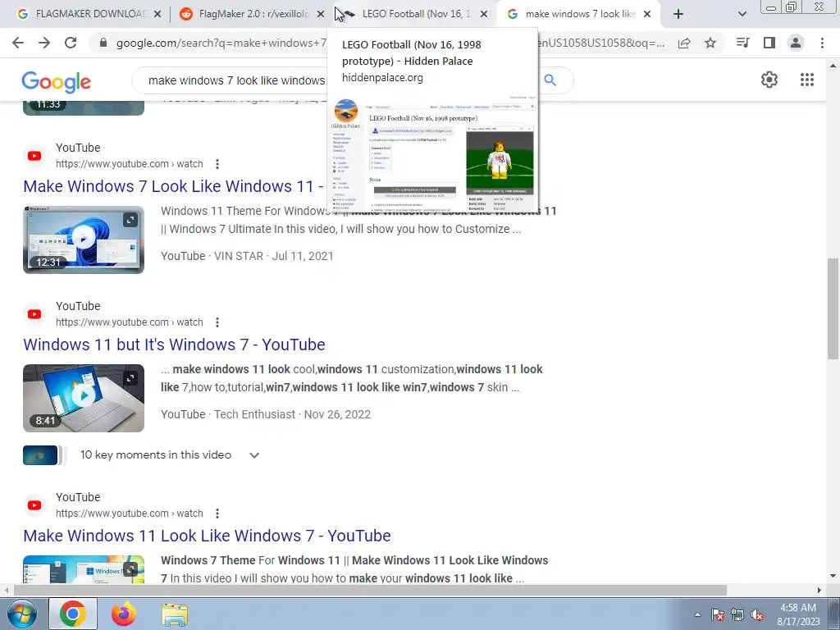
Task: Click the Google logo
Action: [x=57, y=81]
